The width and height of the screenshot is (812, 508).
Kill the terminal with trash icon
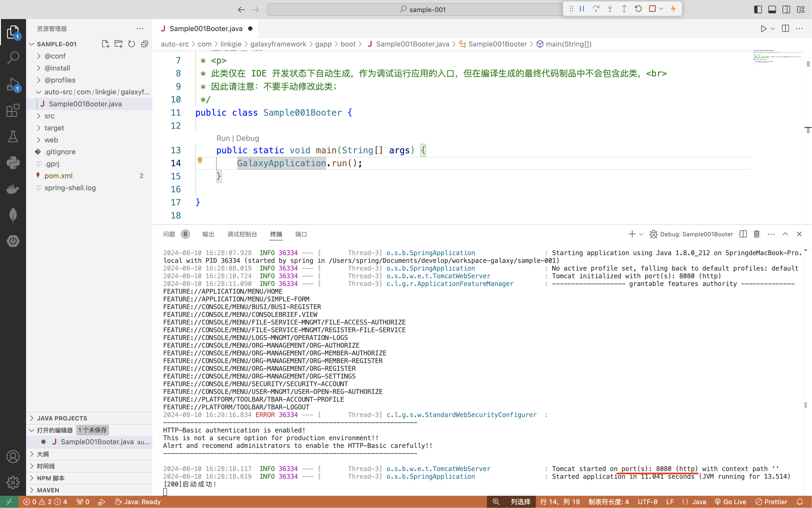pyautogui.click(x=757, y=234)
